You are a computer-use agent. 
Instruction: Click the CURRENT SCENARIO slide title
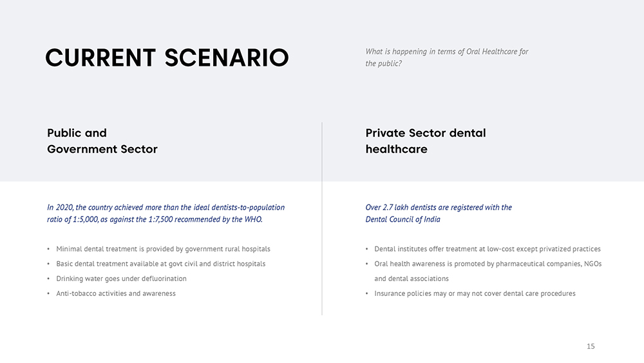(167, 58)
